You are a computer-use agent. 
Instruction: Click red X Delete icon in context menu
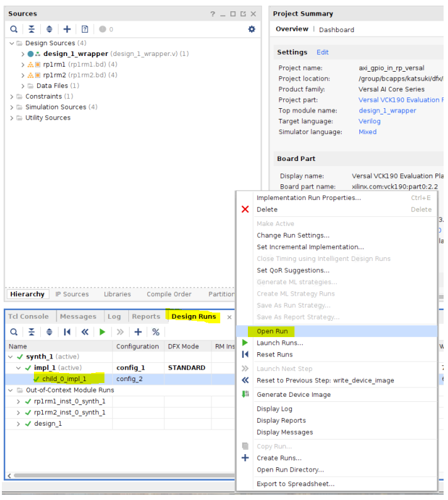[245, 209]
